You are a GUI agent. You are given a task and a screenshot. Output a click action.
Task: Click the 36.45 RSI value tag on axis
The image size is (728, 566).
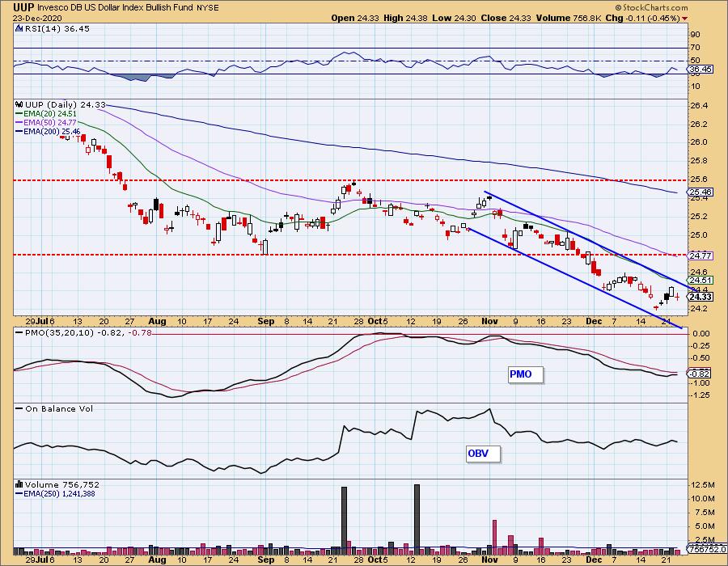pyautogui.click(x=700, y=69)
